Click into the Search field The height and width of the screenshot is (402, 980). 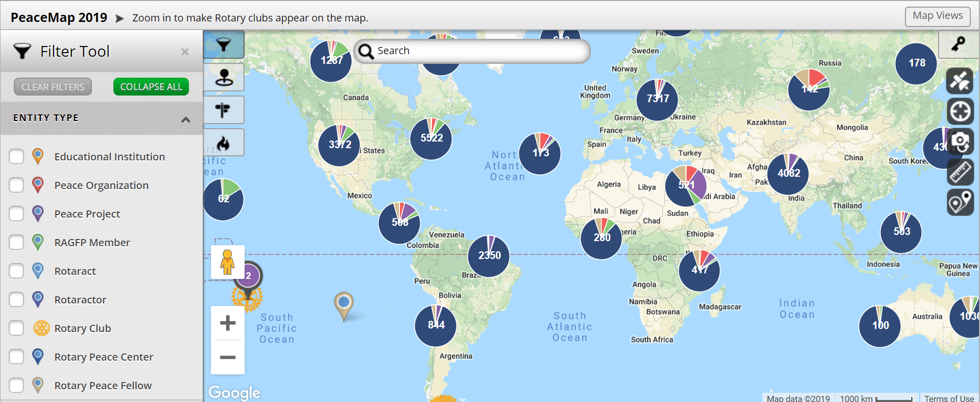(x=472, y=51)
